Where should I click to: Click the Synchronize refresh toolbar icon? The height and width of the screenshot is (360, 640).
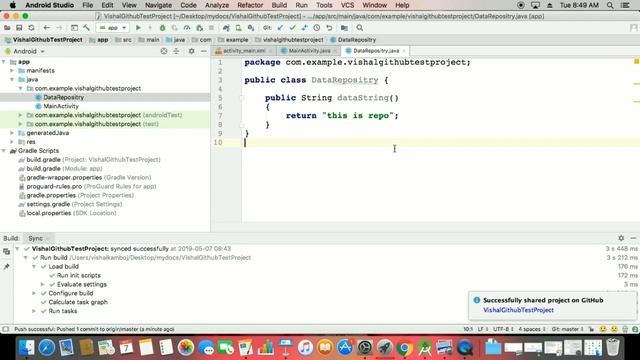pyautogui.click(x=31, y=28)
